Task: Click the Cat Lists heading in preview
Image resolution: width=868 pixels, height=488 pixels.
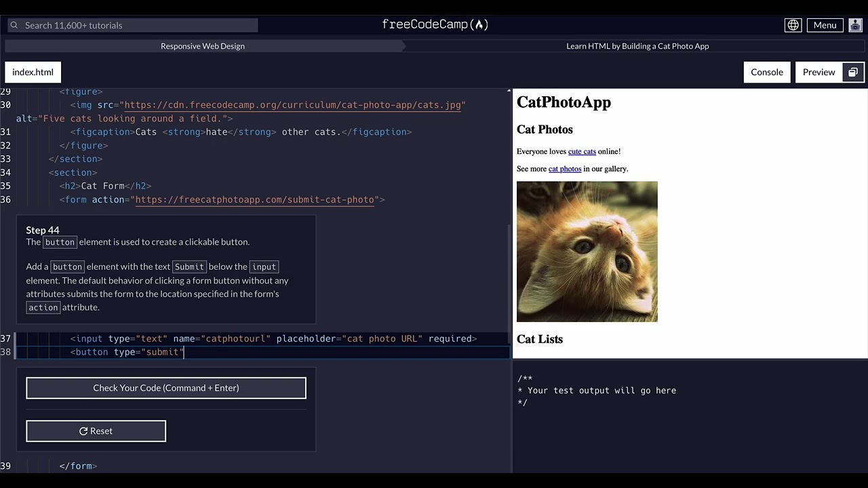Action: click(540, 340)
